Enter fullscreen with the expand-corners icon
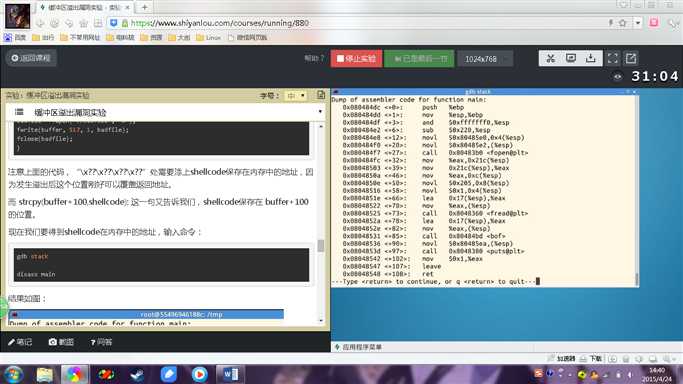The image size is (683, 384). point(612,58)
